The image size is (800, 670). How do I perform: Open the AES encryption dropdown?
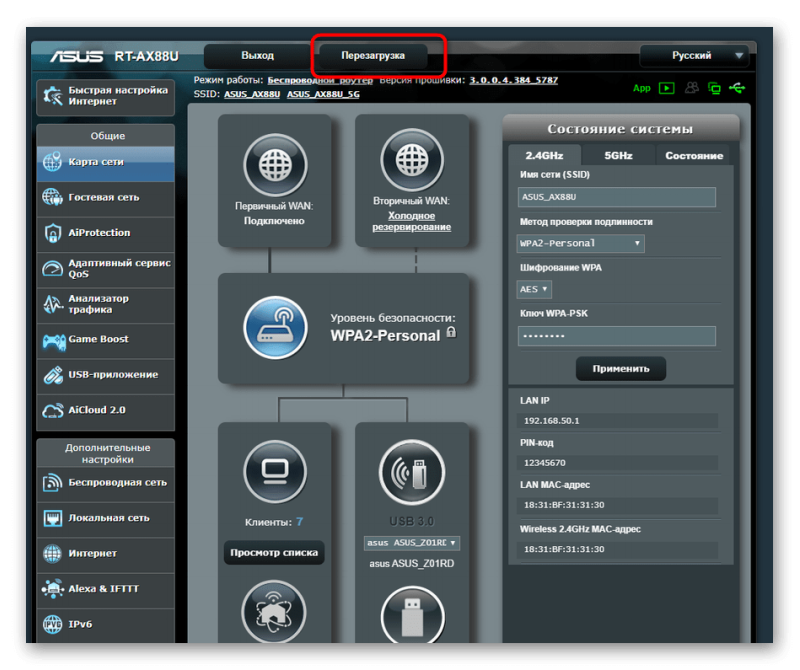point(534,289)
